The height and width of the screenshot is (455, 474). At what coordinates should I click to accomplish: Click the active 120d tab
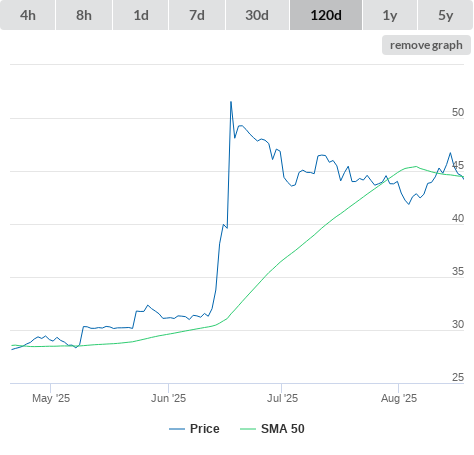[326, 15]
